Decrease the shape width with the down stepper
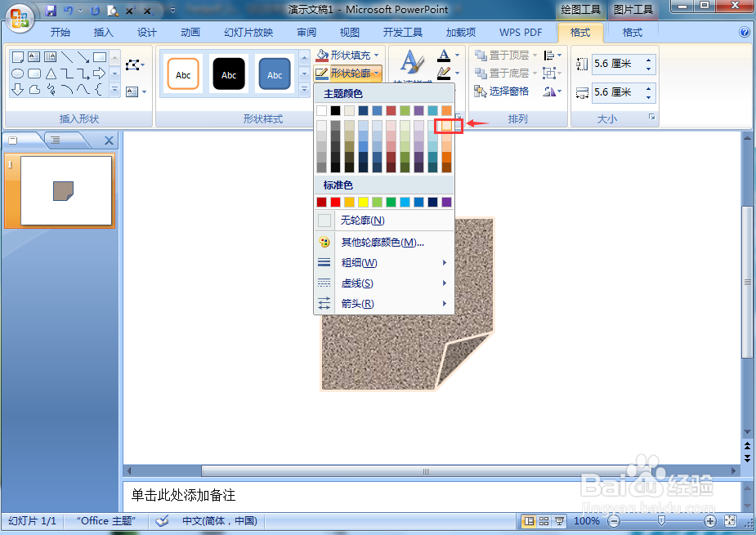This screenshot has width=756, height=535. point(648,96)
